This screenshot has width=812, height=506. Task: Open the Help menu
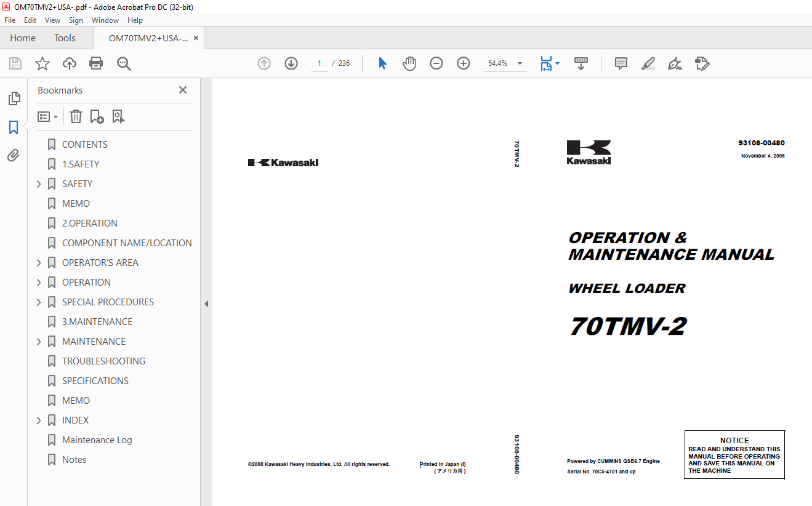pyautogui.click(x=135, y=20)
